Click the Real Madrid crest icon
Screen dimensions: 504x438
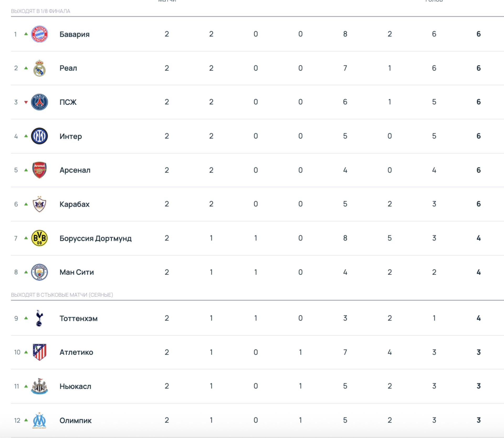coord(39,68)
